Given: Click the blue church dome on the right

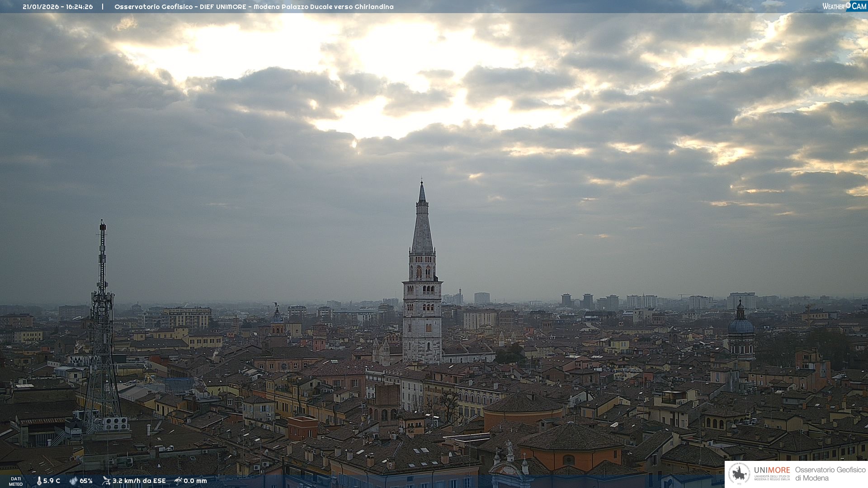Looking at the screenshot, I should 741,325.
